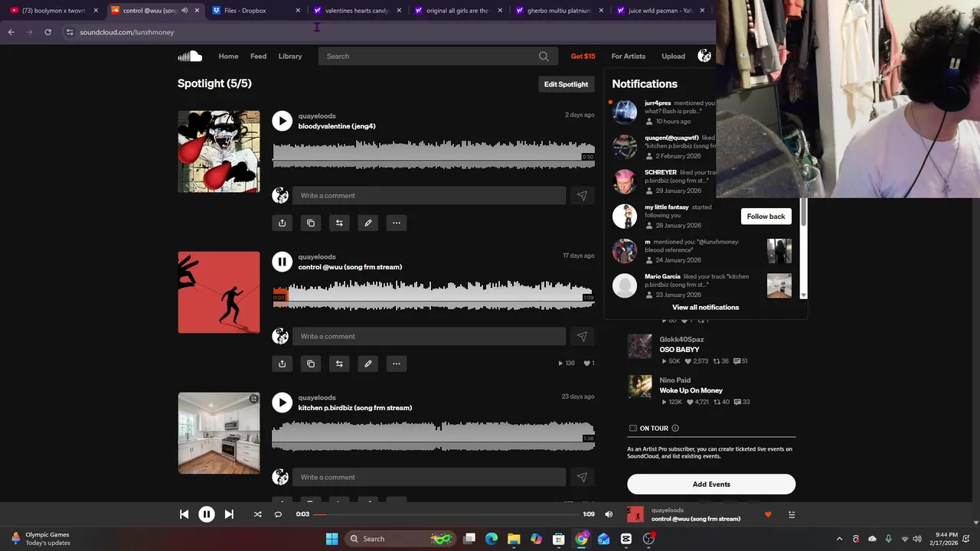Open the SoundCloud logo home link

tap(190, 56)
